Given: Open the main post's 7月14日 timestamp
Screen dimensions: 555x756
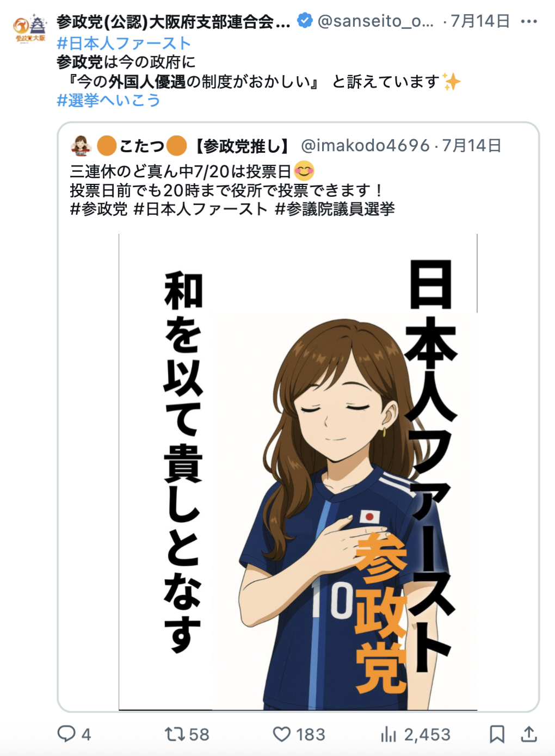Looking at the screenshot, I should click(x=480, y=21).
